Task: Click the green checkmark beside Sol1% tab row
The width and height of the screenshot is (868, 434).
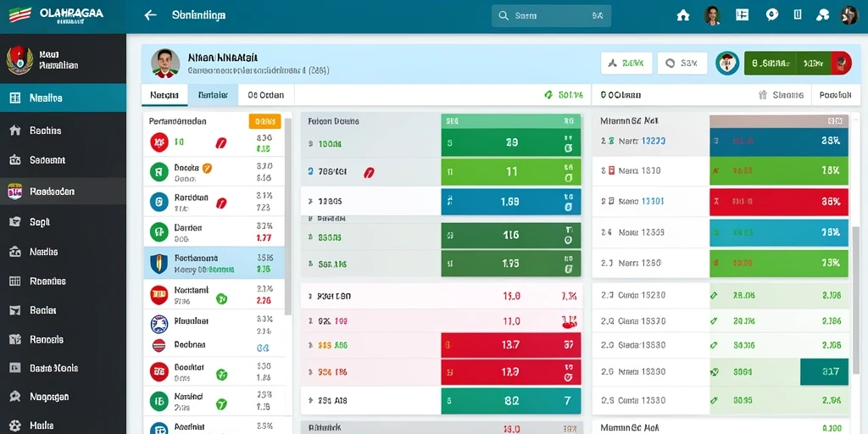Action: pyautogui.click(x=548, y=95)
